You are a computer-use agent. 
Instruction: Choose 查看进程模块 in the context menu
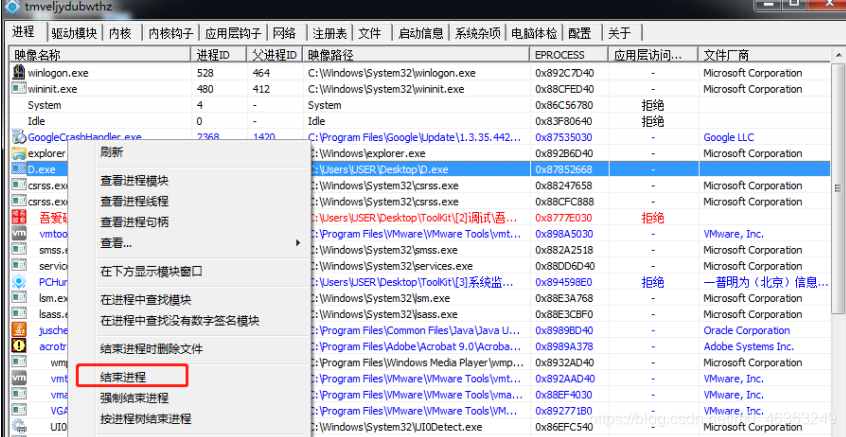(134, 181)
